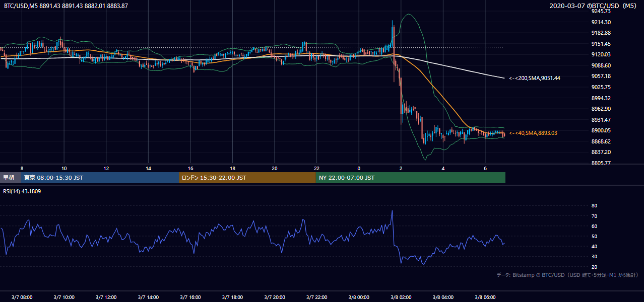Click RSI axis level 80
644x302 pixels.
coord(594,206)
